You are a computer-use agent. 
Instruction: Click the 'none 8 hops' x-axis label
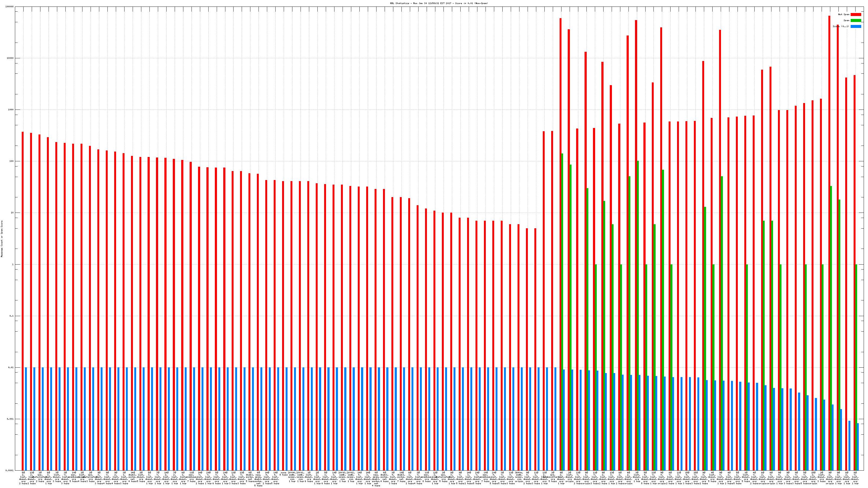283,474
